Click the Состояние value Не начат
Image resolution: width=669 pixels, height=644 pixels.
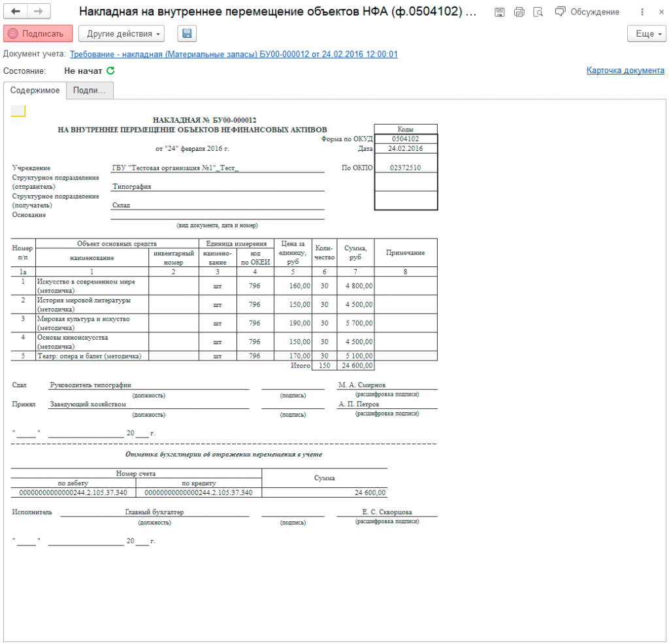[83, 71]
